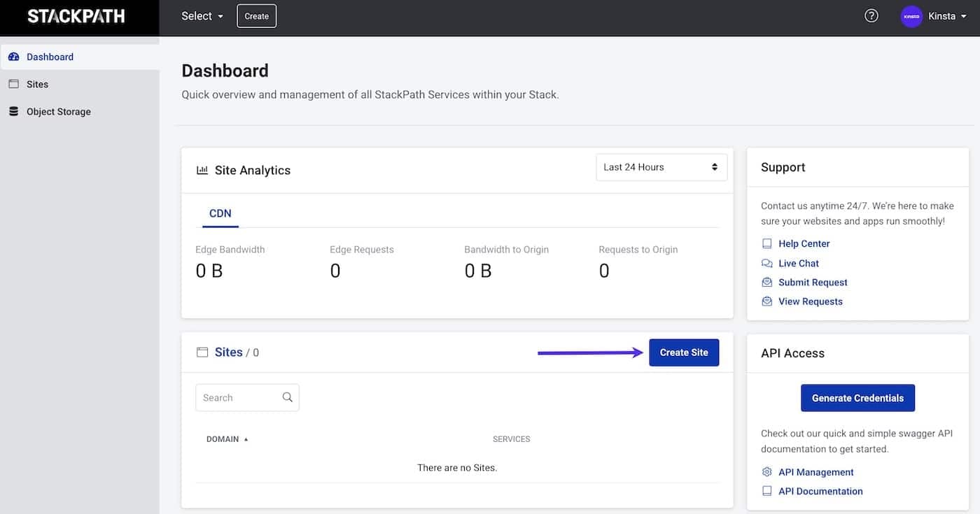Click the Create Site button

click(684, 352)
